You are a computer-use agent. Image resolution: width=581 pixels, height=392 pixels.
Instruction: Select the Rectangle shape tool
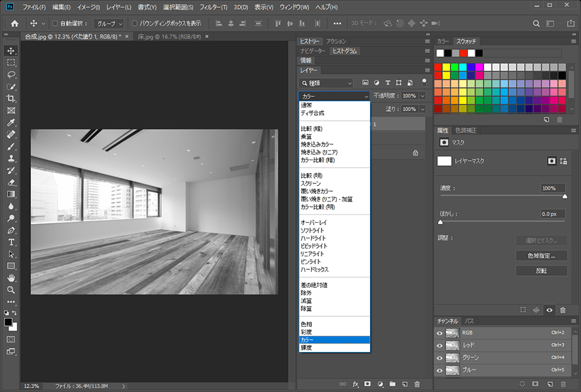click(11, 266)
